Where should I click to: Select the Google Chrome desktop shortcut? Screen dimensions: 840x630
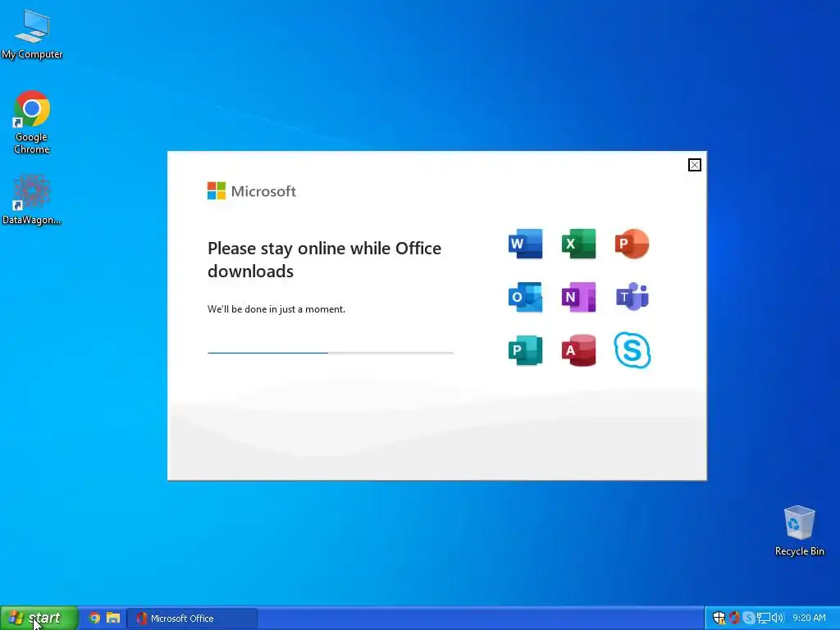tap(32, 123)
